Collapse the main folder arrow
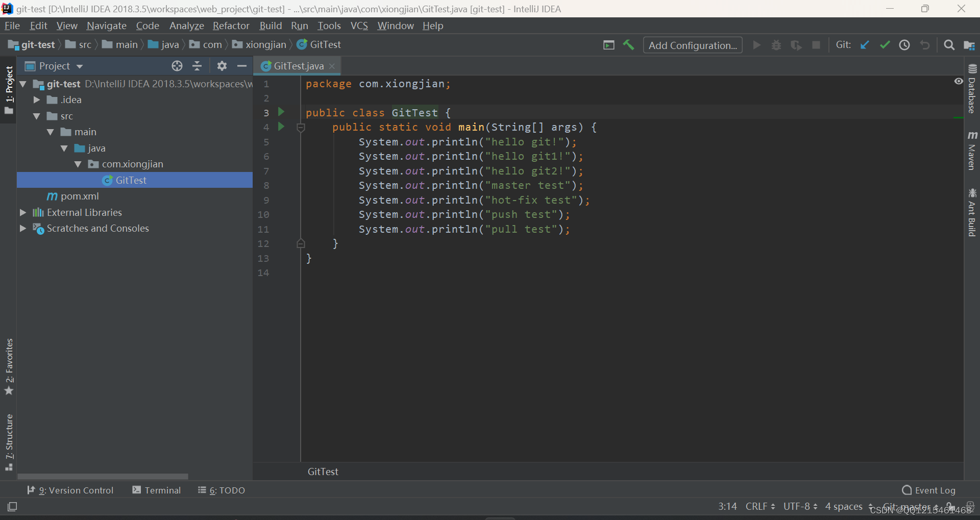The height and width of the screenshot is (520, 980). [x=51, y=132]
